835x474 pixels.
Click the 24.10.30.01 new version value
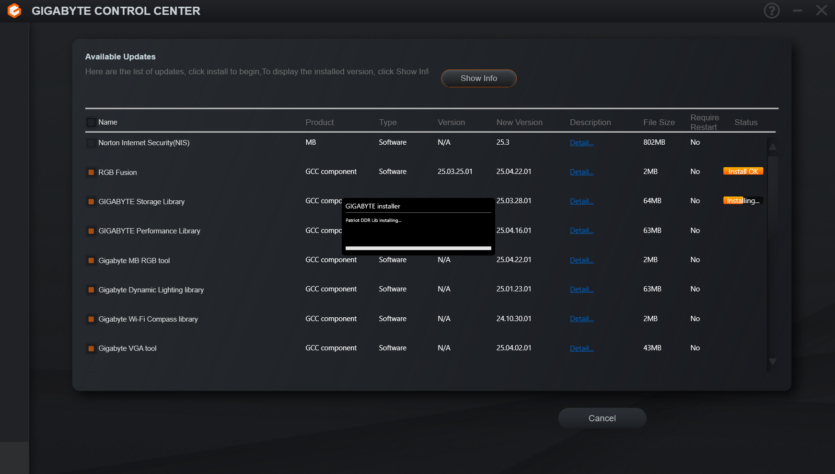(513, 318)
